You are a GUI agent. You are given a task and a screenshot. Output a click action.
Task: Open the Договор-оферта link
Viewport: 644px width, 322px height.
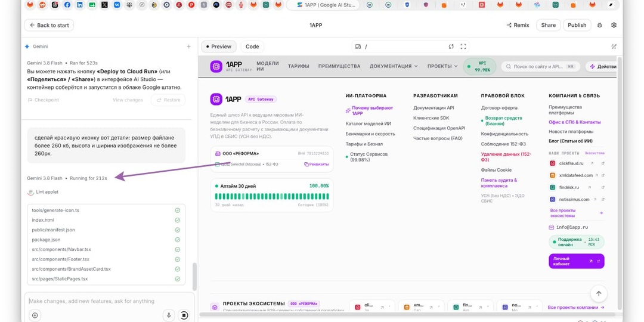click(x=499, y=108)
